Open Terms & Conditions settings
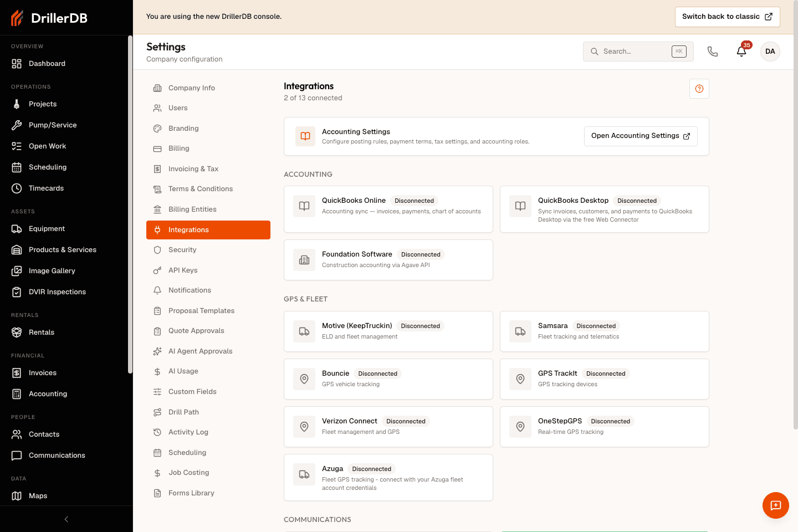This screenshot has width=798, height=532. coord(208,189)
